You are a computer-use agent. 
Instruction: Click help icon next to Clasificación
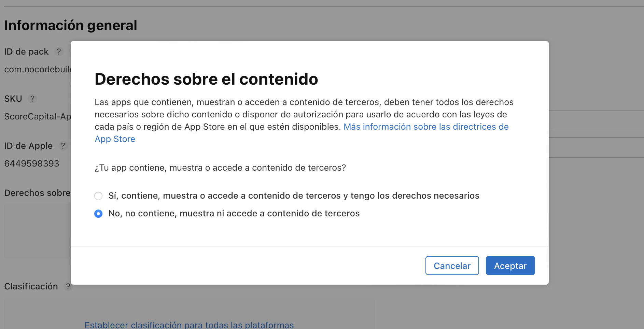pyautogui.click(x=68, y=286)
